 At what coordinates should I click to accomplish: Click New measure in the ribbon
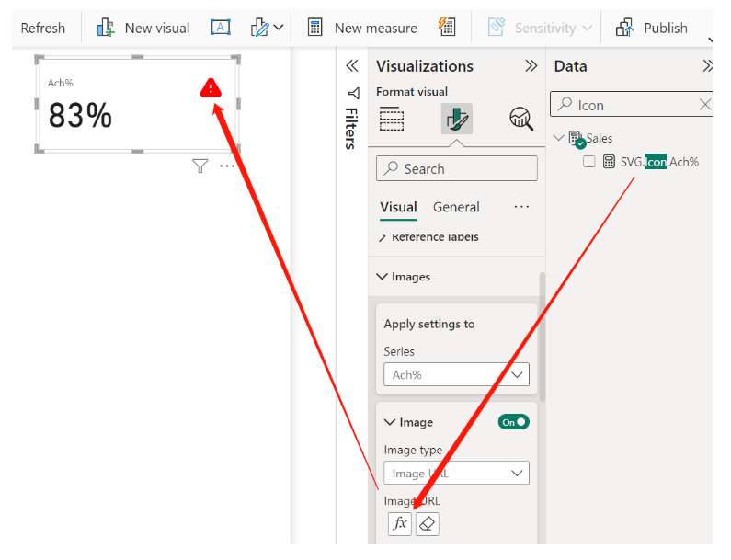pos(362,28)
